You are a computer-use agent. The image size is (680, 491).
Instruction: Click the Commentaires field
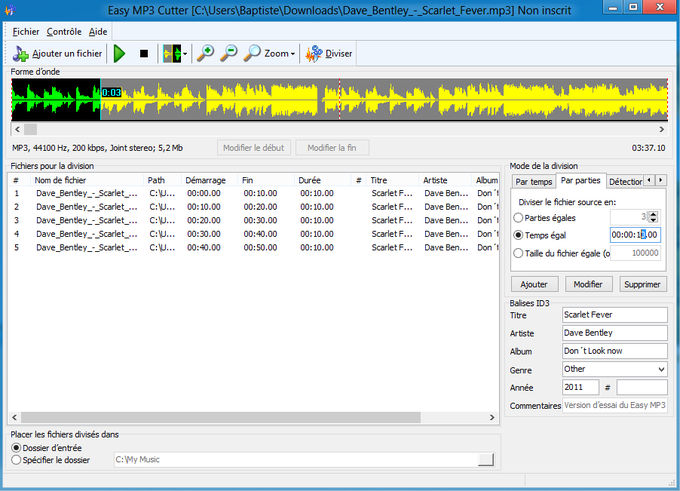[x=615, y=406]
